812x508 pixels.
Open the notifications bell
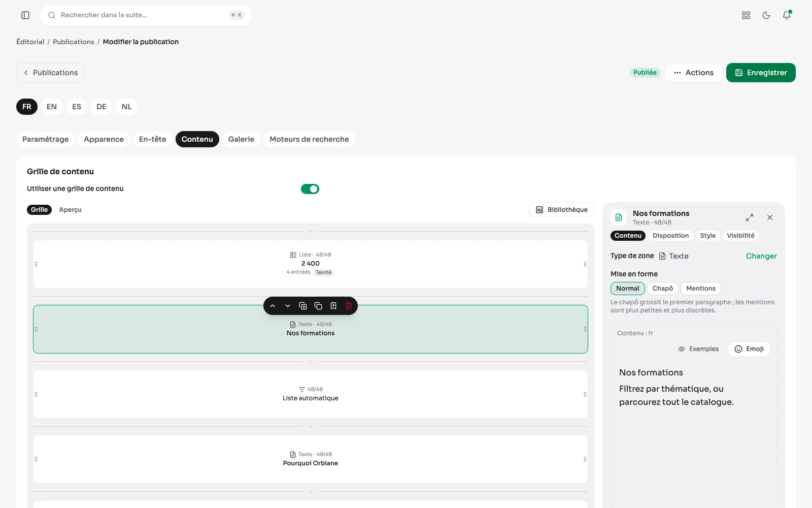coord(787,15)
